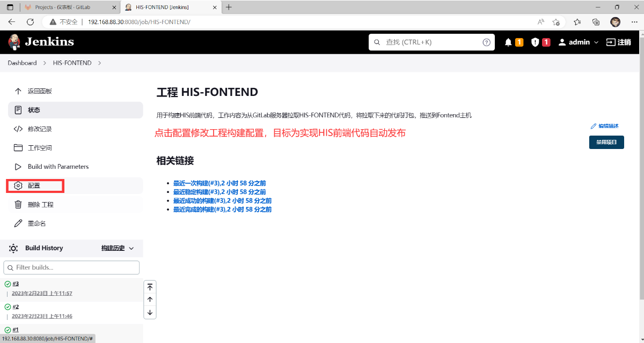Open browser collections icon
This screenshot has width=644, height=343.
[x=596, y=22]
